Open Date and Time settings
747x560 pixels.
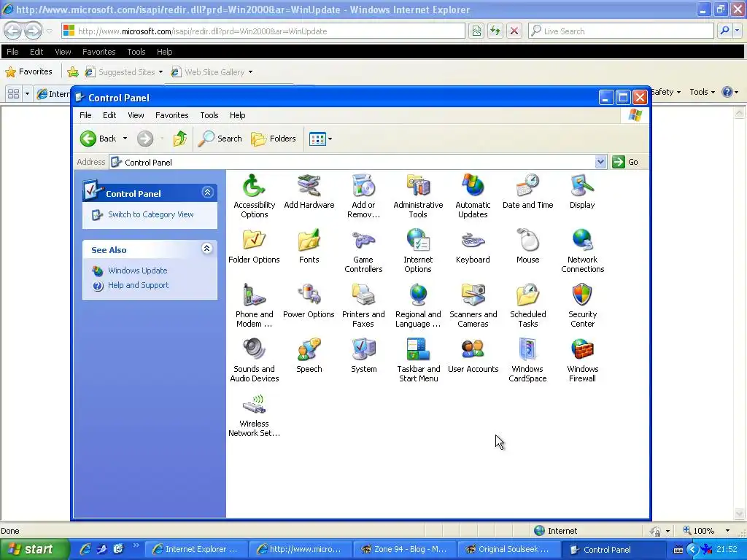click(x=528, y=192)
